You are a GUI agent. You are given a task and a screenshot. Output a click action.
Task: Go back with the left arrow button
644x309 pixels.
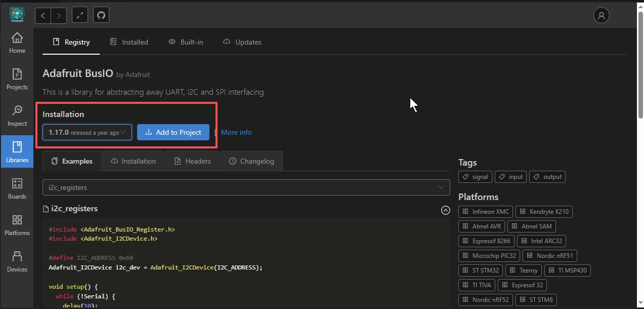tap(43, 16)
